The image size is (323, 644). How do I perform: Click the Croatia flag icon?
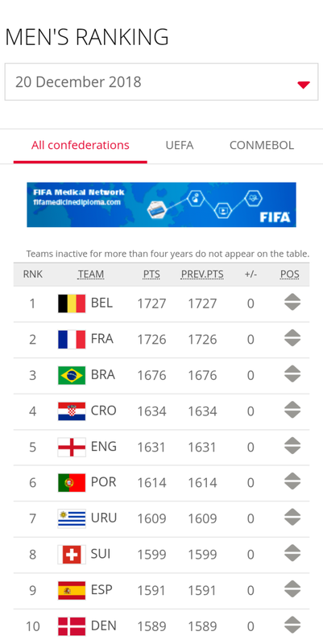(x=72, y=411)
